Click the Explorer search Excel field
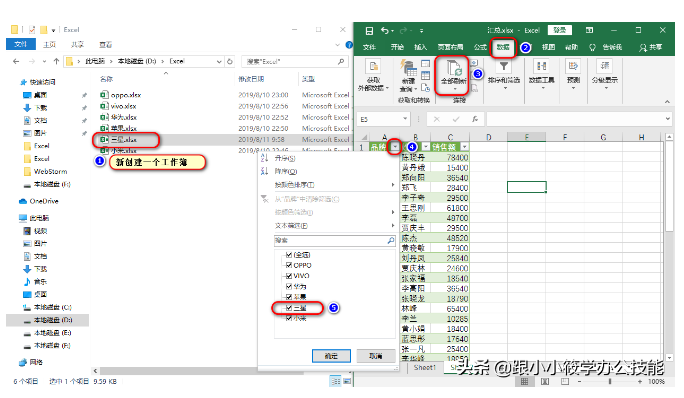The image size is (684, 398). (295, 62)
